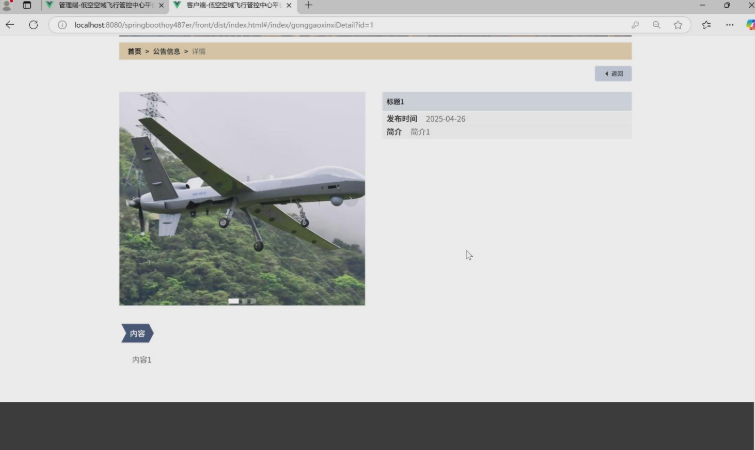Screen dimensions: 755x450
Task: Reload the current page
Action: tap(33, 25)
